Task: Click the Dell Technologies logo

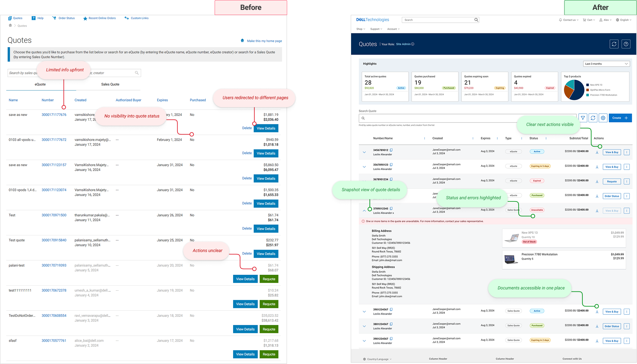Action: (x=373, y=20)
